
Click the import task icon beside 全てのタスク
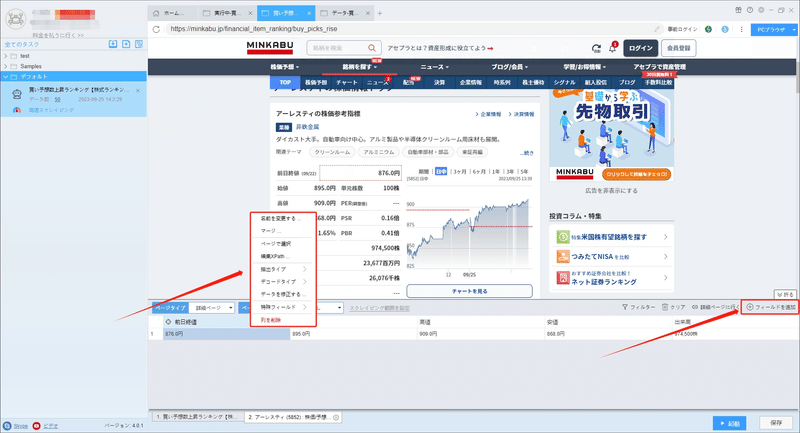click(x=113, y=44)
